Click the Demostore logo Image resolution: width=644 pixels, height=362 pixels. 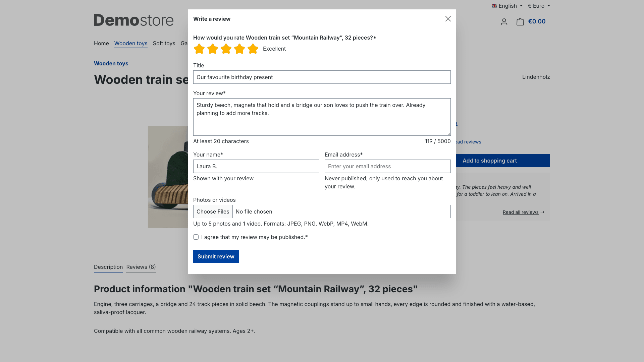tap(133, 20)
